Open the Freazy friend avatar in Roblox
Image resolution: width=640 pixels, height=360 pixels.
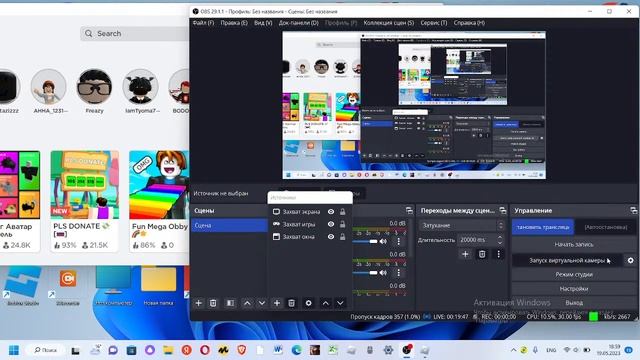tap(94, 87)
